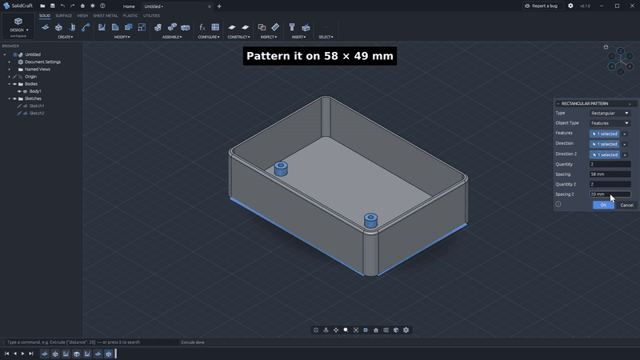Open the fx parameters tool
This screenshot has width=640, height=360.
(202, 27)
